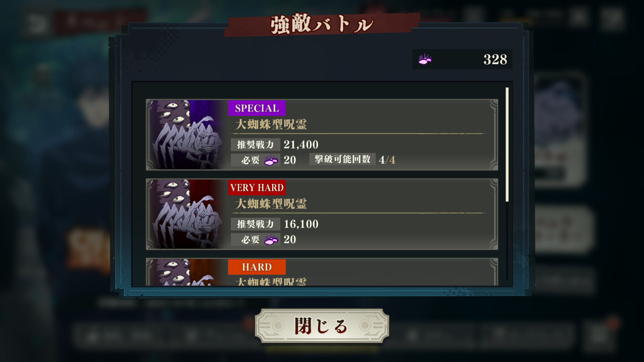The image size is (644, 362).
Task: Click the 閉じる close button
Action: (x=322, y=326)
